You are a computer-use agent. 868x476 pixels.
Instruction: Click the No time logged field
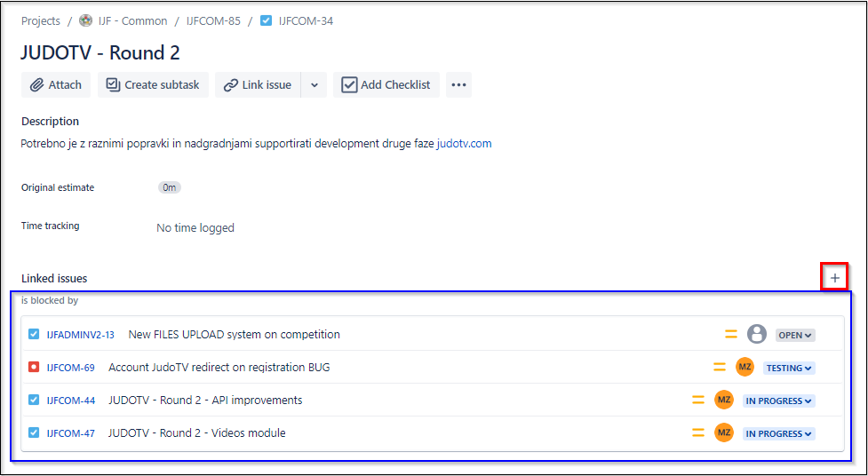point(195,227)
